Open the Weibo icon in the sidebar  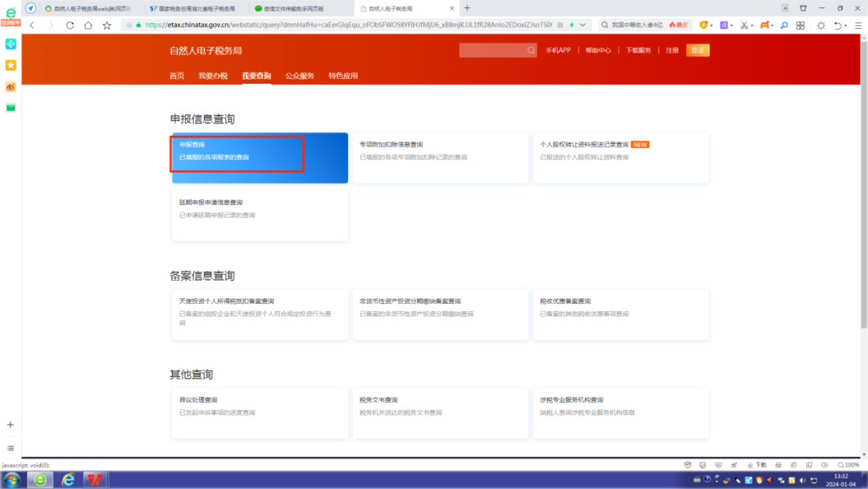(10, 87)
